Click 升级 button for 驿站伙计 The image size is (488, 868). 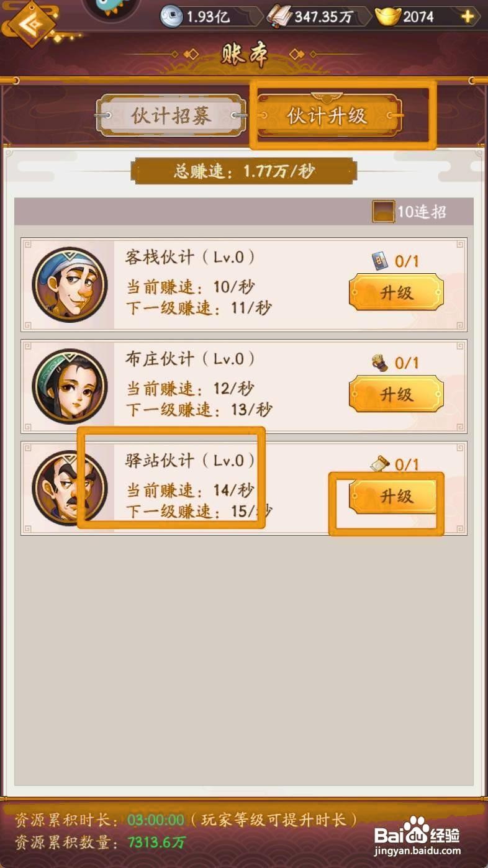[396, 496]
